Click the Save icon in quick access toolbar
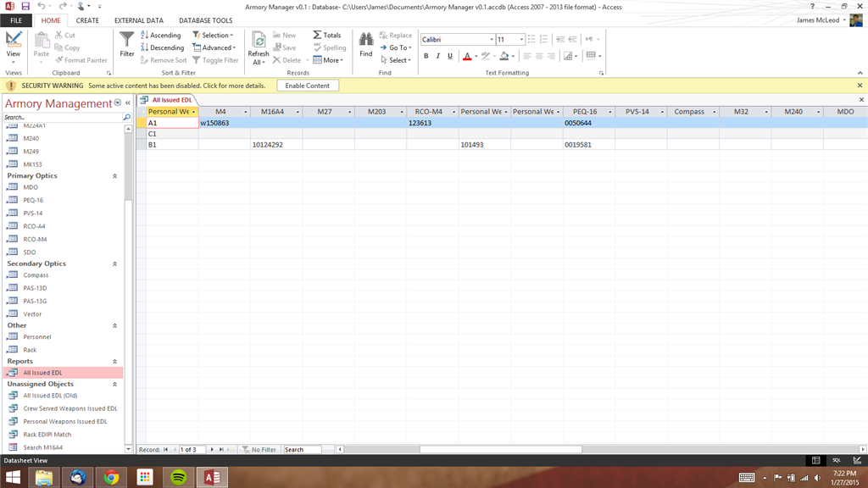868x488 pixels. pyautogui.click(x=25, y=6)
